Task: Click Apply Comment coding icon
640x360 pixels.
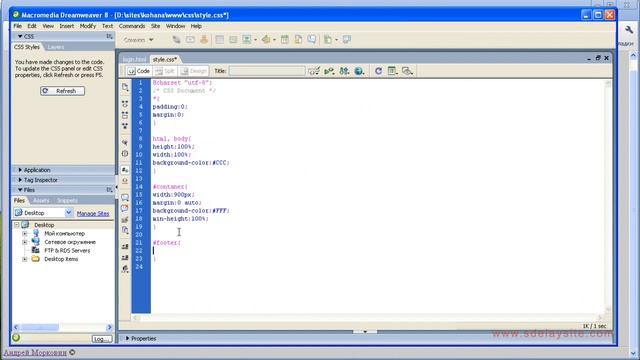Action: (x=125, y=198)
